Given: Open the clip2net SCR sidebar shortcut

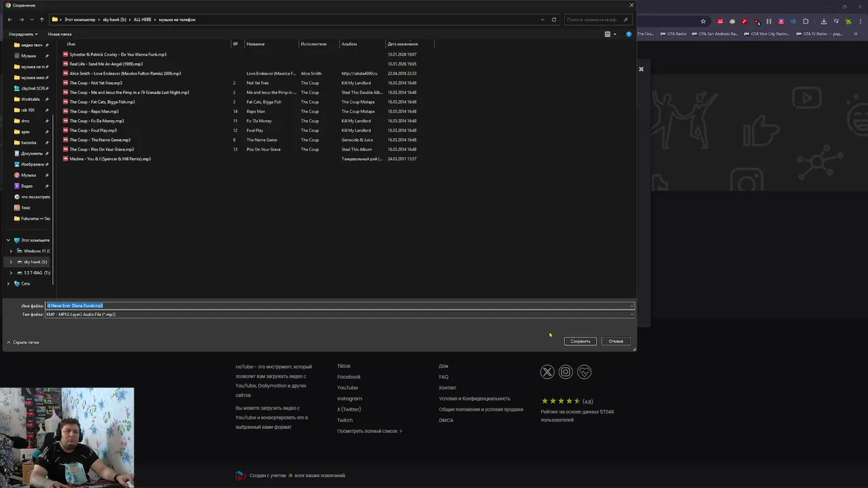Looking at the screenshot, I should (32, 88).
